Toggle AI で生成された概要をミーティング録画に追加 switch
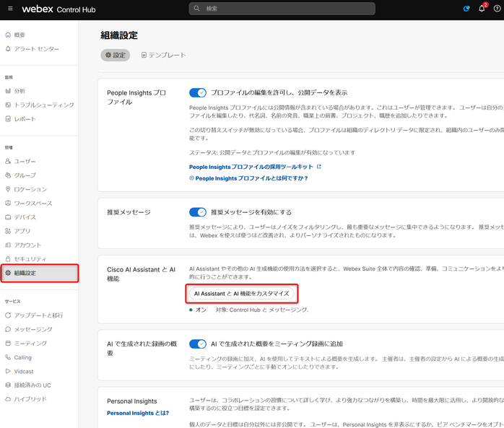The image size is (504, 428). click(x=197, y=344)
